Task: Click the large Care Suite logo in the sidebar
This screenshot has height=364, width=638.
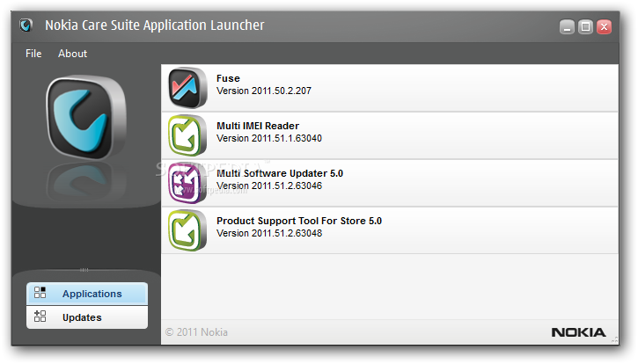Action: pos(86,118)
